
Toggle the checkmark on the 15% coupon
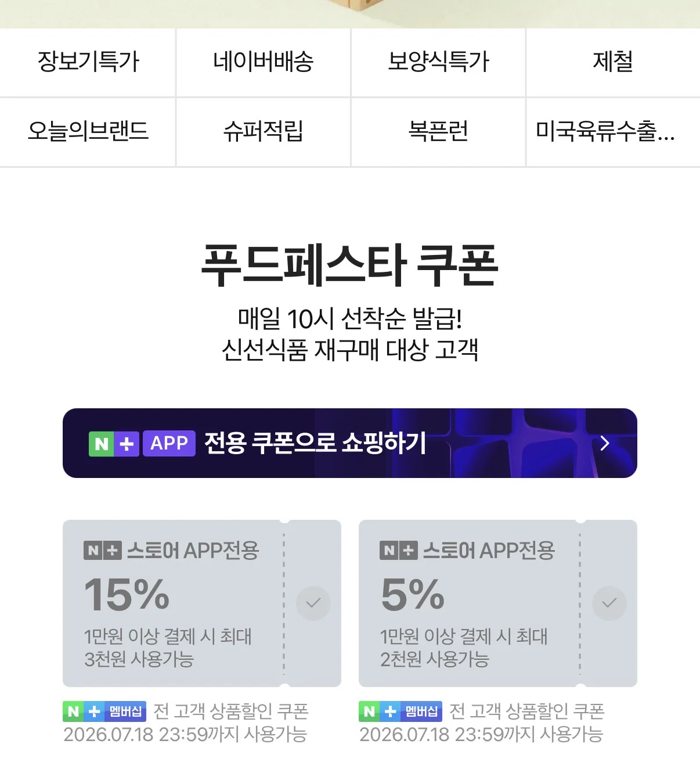point(313,603)
